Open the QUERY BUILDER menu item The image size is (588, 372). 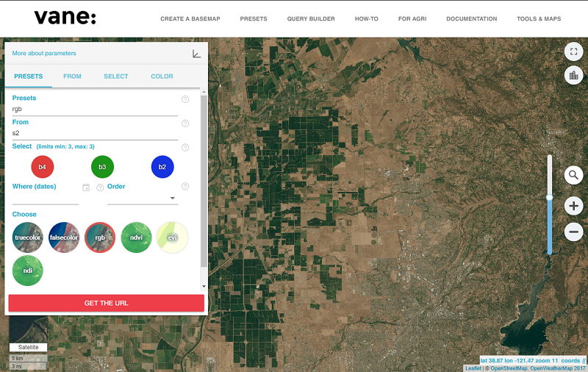point(311,19)
